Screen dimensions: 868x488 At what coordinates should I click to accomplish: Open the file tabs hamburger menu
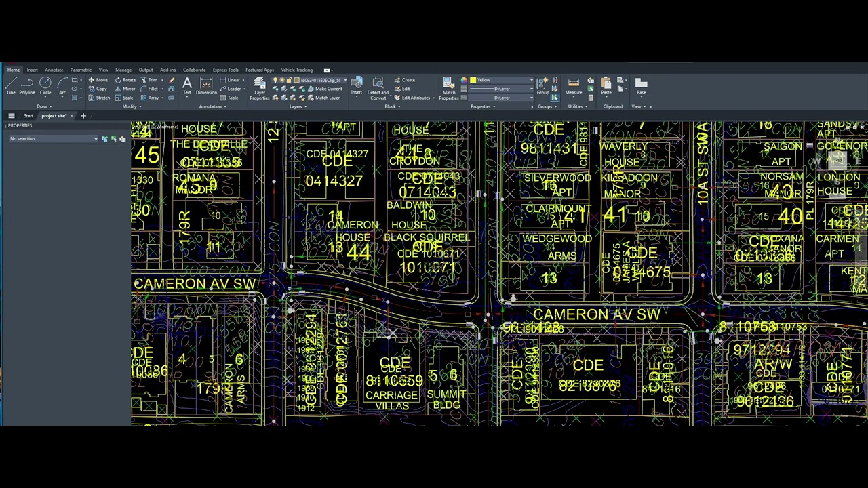[11, 116]
